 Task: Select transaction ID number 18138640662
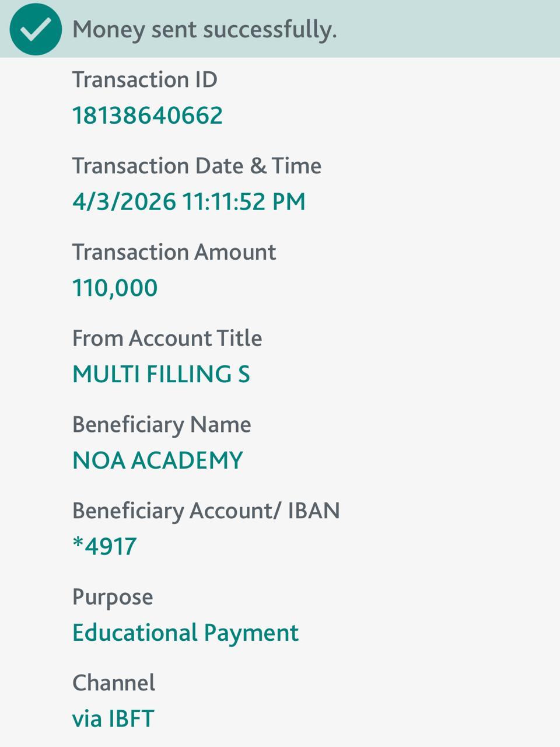tap(147, 116)
